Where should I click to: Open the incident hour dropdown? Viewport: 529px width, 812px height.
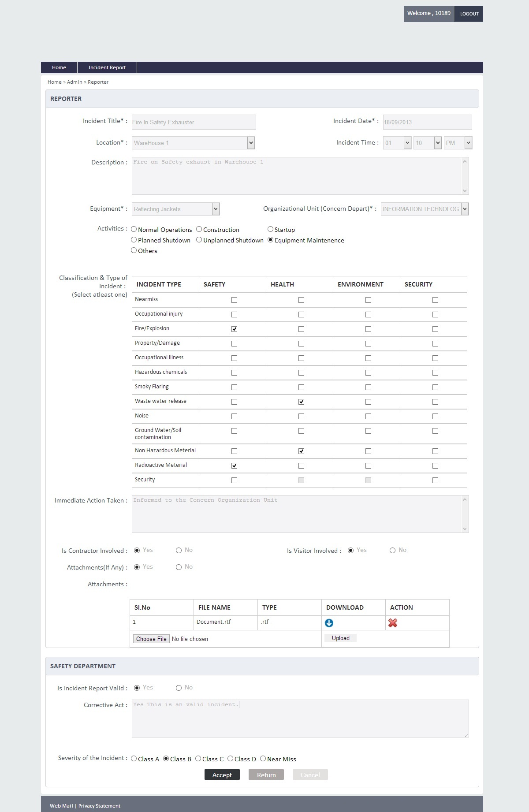coord(397,143)
